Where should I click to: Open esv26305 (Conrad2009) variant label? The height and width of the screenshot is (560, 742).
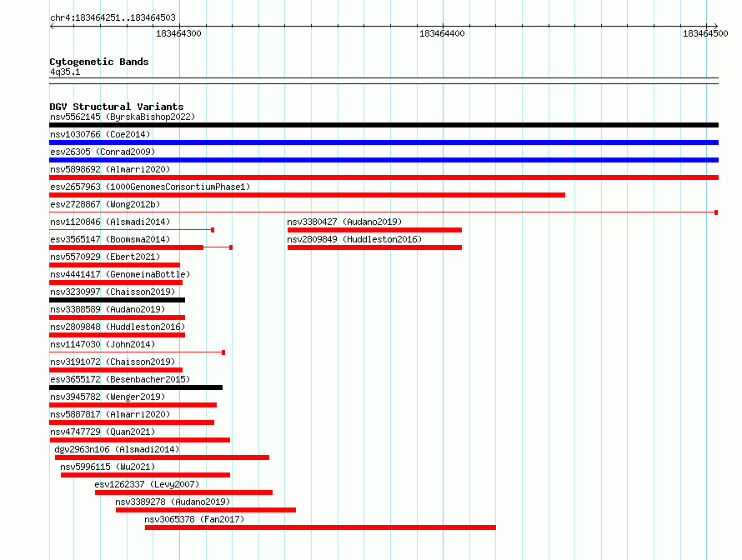pos(103,152)
